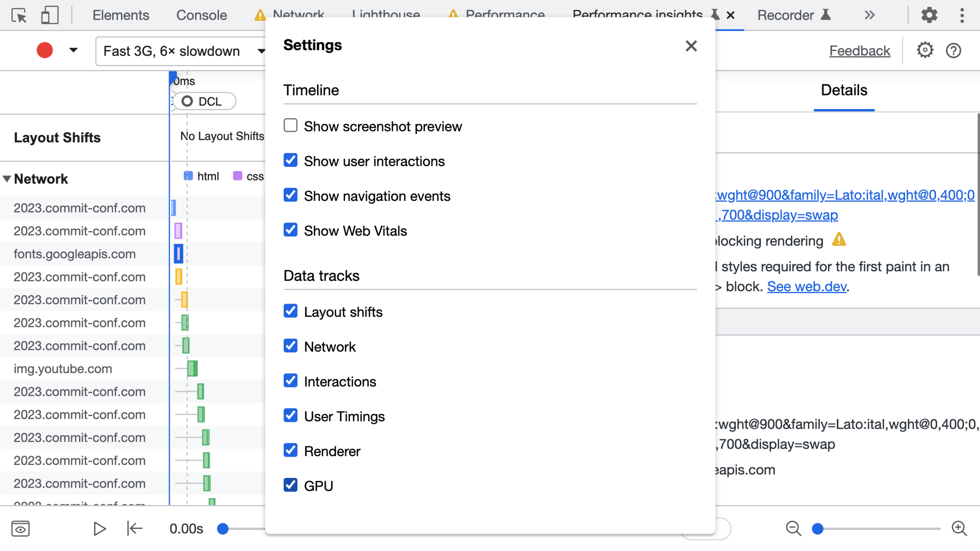Click the zoom level slider handle
Image resolution: width=980 pixels, height=551 pixels.
click(817, 529)
